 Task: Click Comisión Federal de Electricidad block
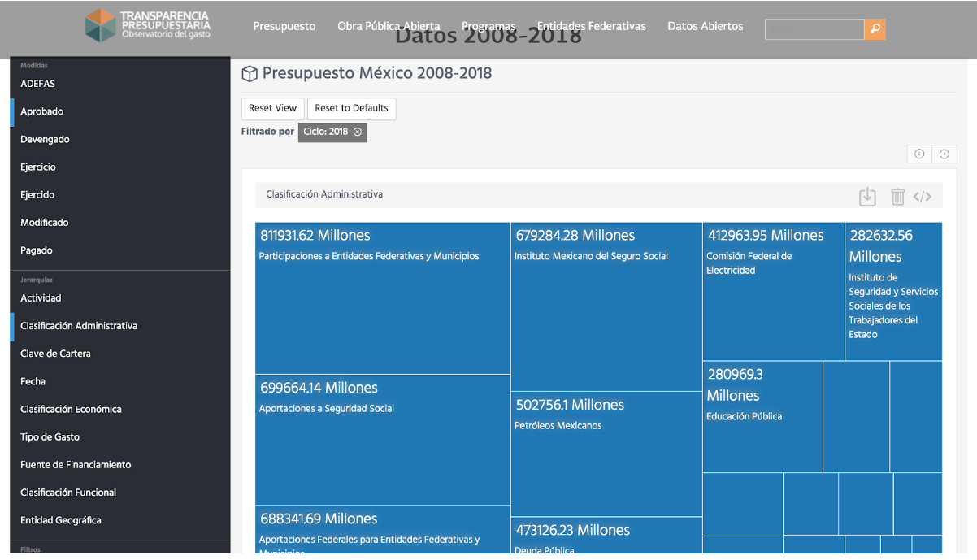[x=774, y=291]
